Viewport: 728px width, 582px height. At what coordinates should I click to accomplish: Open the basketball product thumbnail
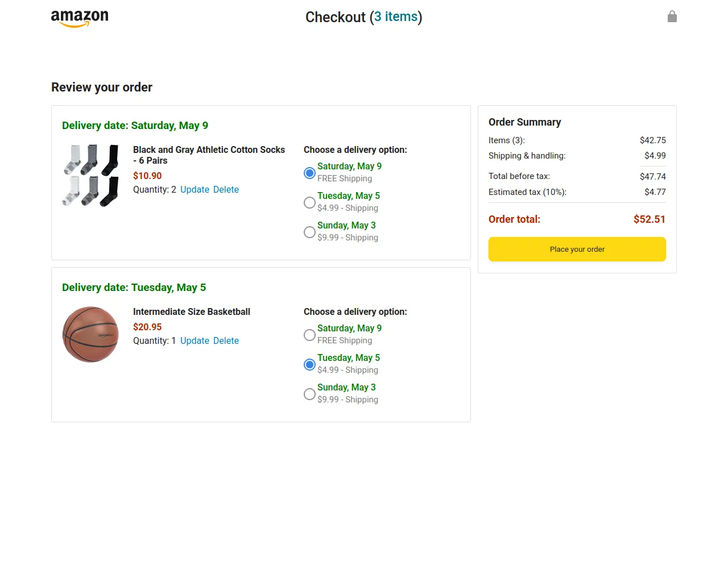(90, 335)
